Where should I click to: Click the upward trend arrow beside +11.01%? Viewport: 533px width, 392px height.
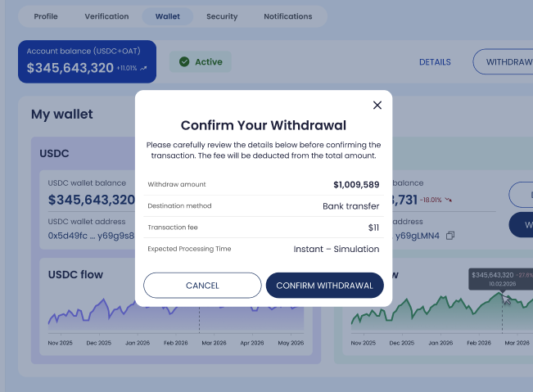pos(144,68)
